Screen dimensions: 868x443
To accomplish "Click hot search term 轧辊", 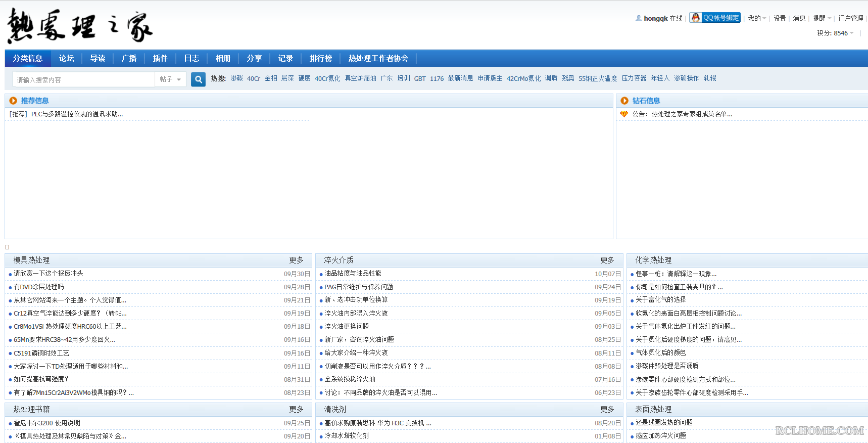I will click(710, 78).
